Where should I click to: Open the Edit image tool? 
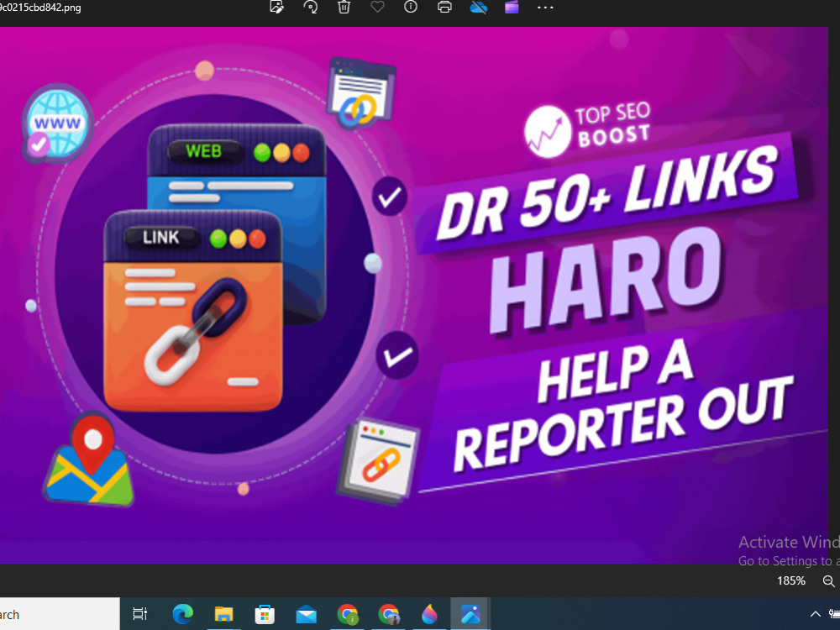(x=276, y=7)
